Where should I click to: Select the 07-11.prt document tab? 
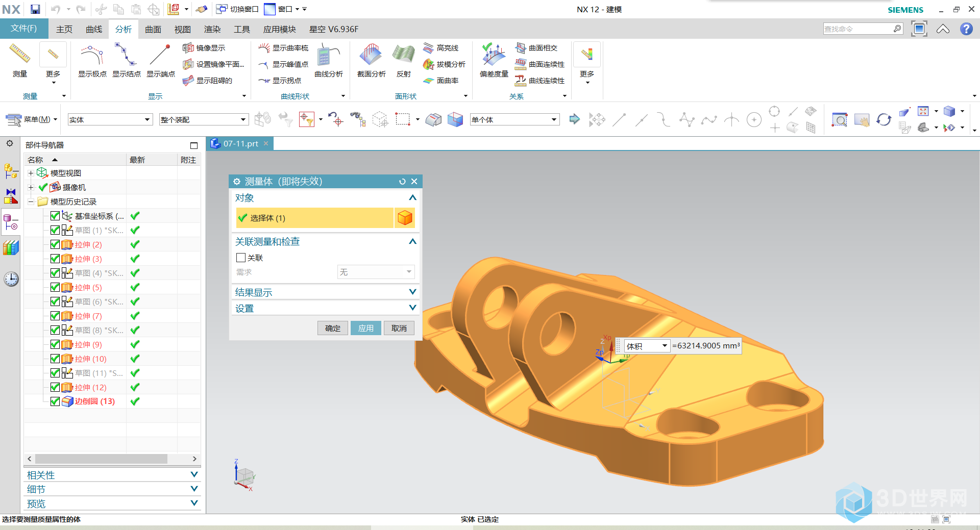click(240, 144)
